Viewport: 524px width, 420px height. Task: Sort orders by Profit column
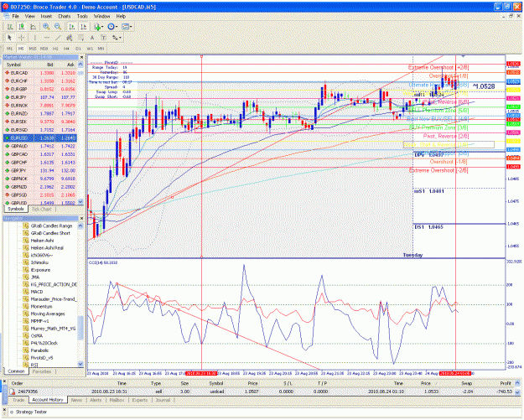click(506, 383)
